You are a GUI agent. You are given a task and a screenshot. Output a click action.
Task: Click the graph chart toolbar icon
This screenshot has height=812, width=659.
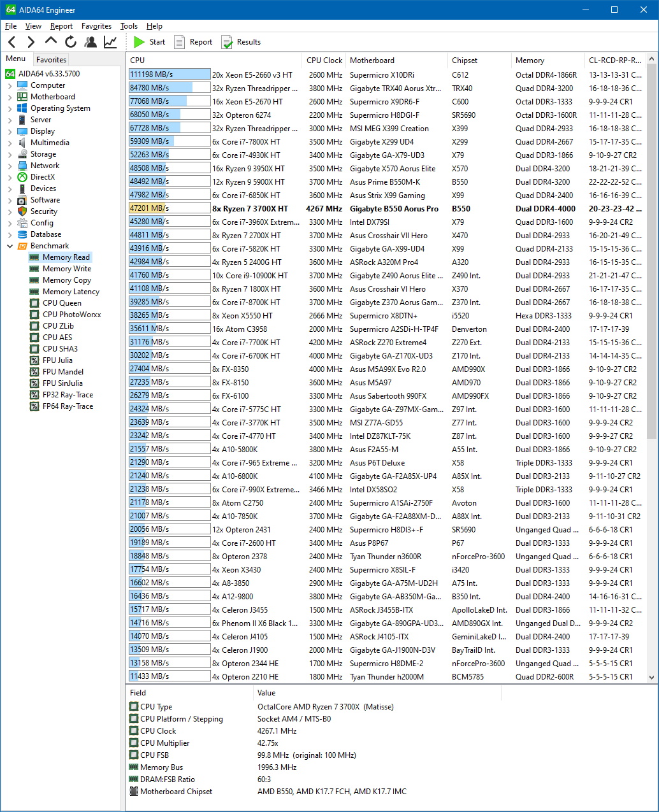[110, 42]
